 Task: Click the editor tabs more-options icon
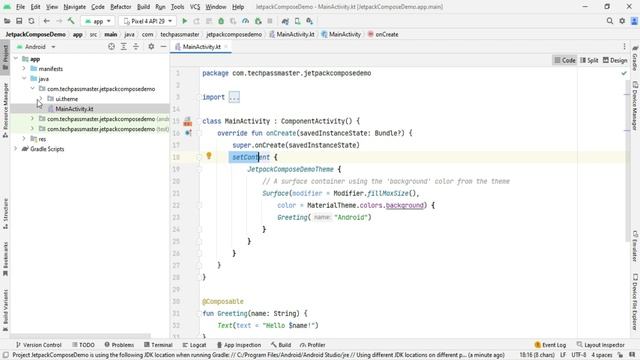tap(624, 47)
